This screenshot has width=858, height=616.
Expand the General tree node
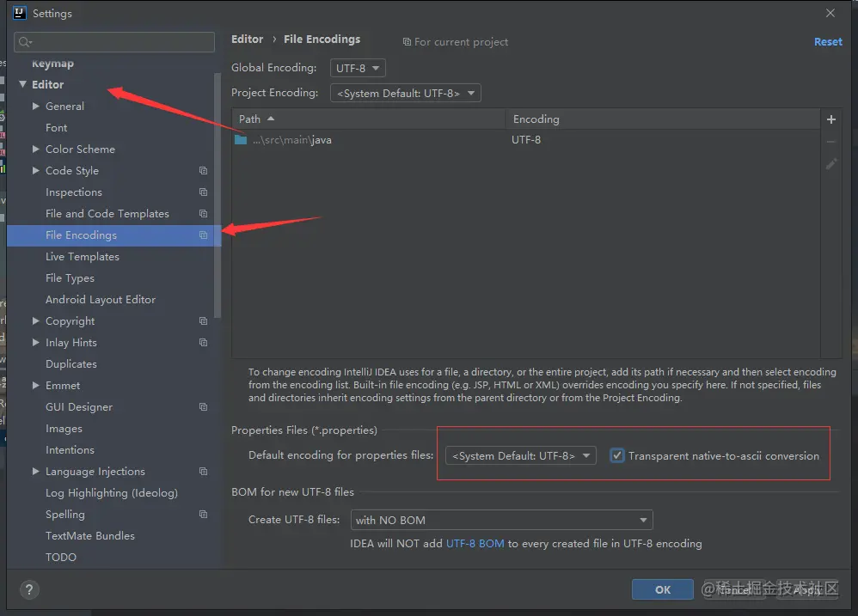coord(35,106)
